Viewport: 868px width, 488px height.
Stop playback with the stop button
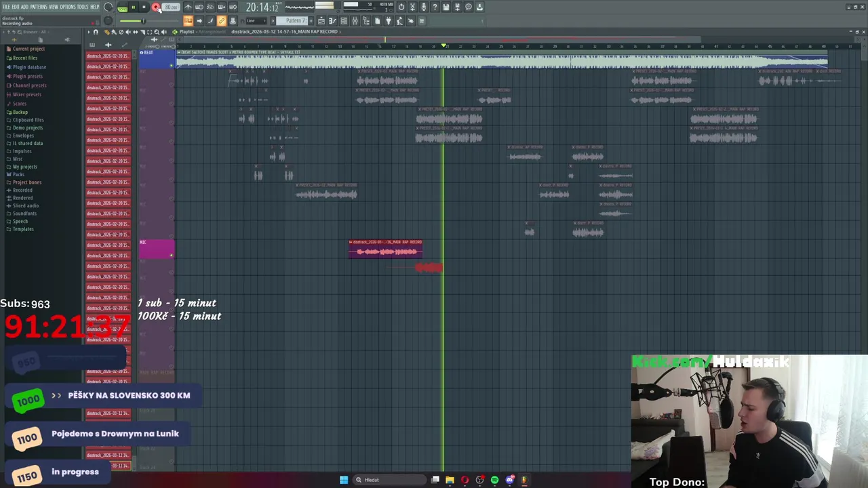point(144,7)
